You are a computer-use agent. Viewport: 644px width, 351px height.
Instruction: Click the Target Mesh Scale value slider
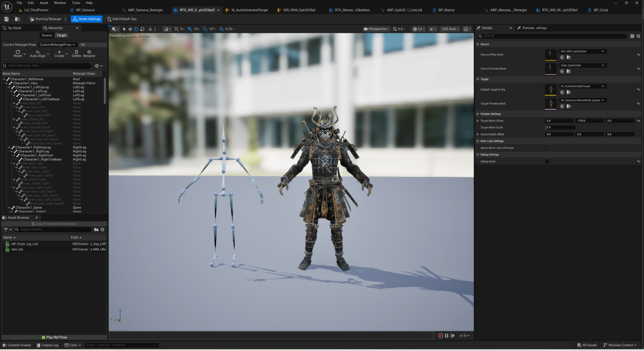click(560, 128)
